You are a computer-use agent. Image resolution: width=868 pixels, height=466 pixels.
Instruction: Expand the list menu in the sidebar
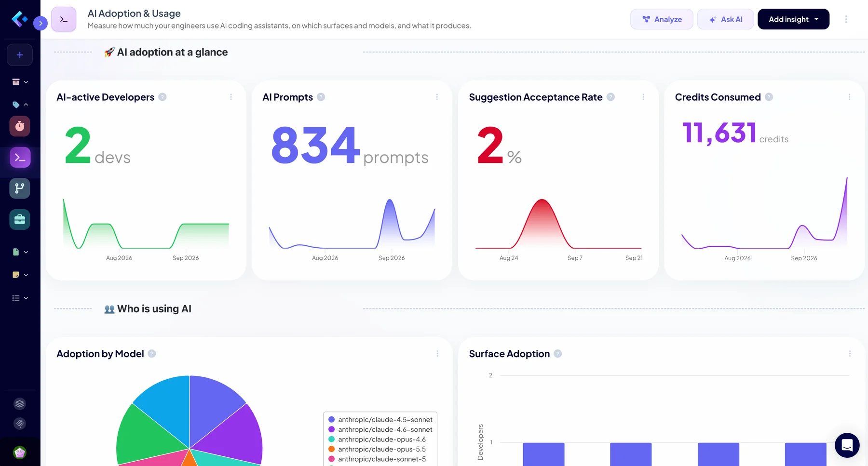click(20, 298)
